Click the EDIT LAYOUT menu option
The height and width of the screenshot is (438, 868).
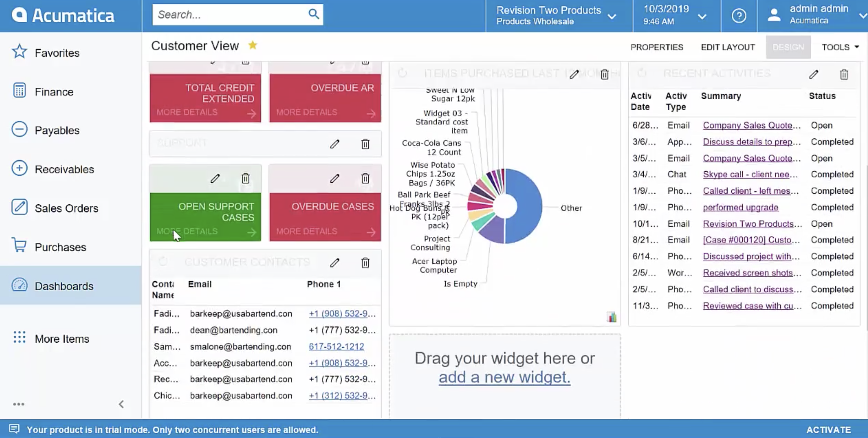click(728, 47)
